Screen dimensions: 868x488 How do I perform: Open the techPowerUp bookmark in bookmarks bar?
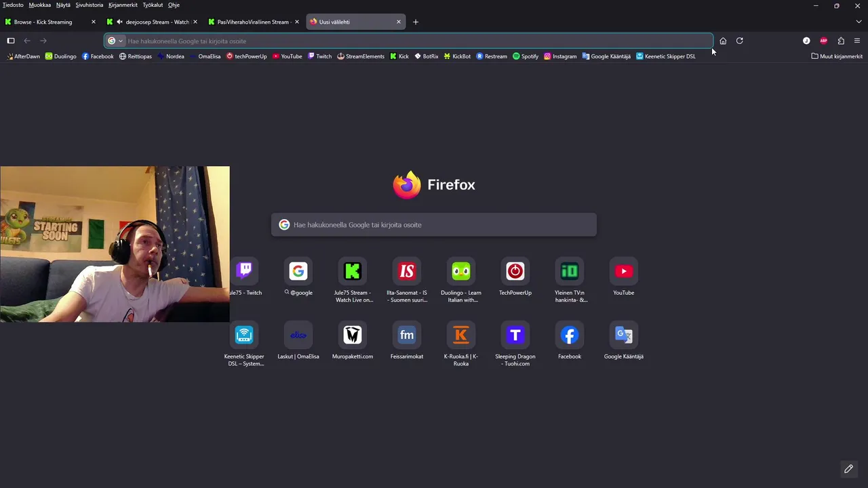pyautogui.click(x=247, y=56)
